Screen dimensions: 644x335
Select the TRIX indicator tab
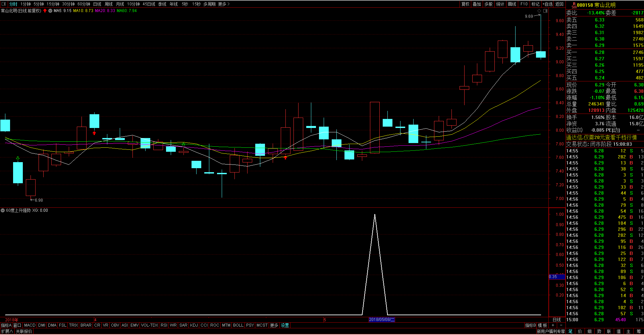[73, 325]
